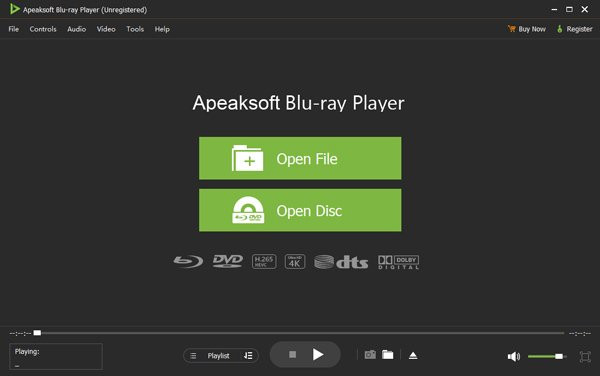
Task: Minimize the player window
Action: 554,9
